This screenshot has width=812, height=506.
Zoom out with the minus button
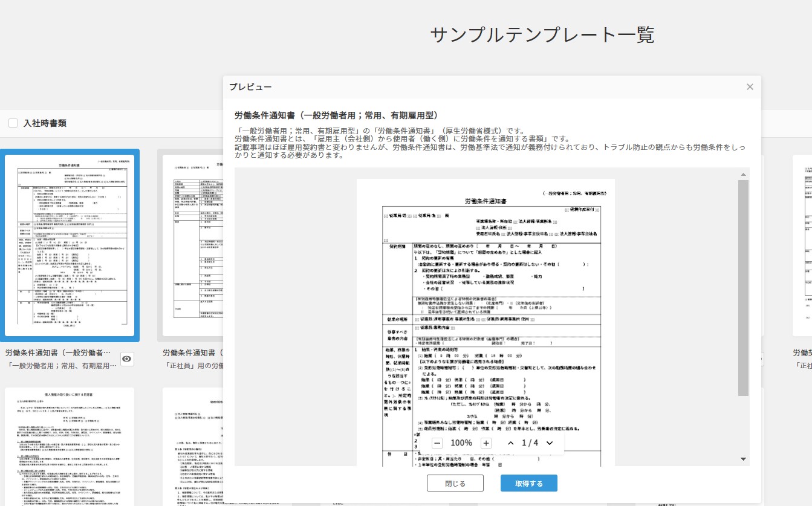pyautogui.click(x=437, y=443)
